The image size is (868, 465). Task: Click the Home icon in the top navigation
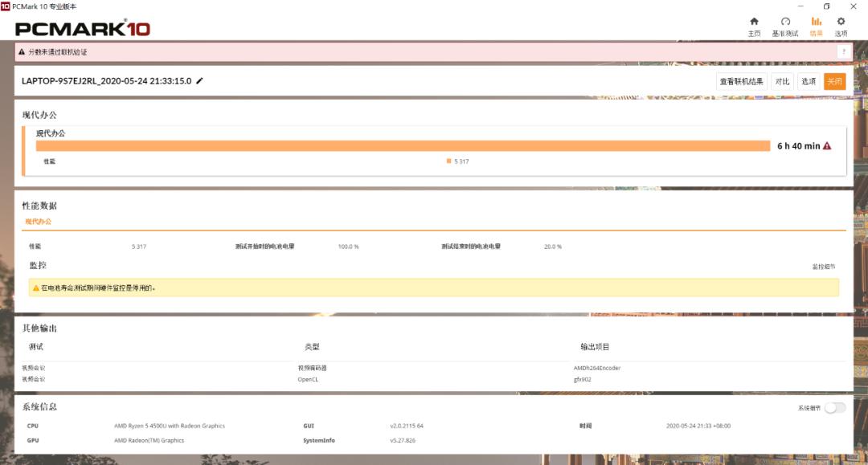pyautogui.click(x=753, y=26)
